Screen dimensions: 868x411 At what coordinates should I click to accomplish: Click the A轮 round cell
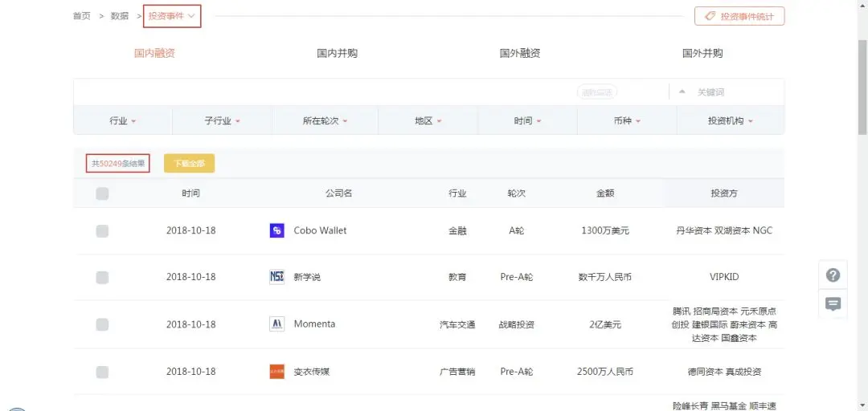517,230
